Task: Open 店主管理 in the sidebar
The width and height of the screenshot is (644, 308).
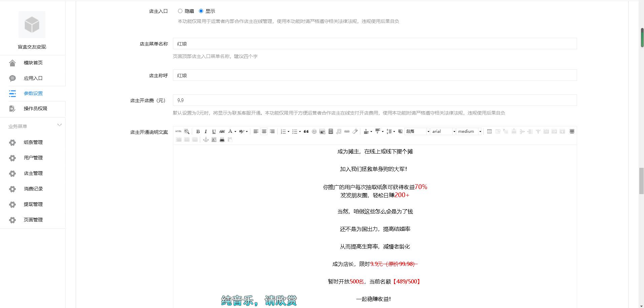Action: coord(33,173)
